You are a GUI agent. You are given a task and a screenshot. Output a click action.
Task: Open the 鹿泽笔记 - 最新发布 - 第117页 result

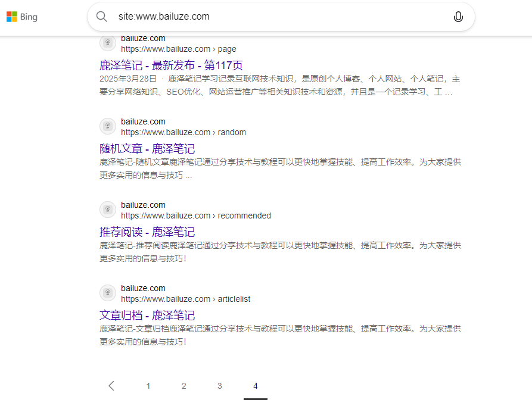click(171, 65)
